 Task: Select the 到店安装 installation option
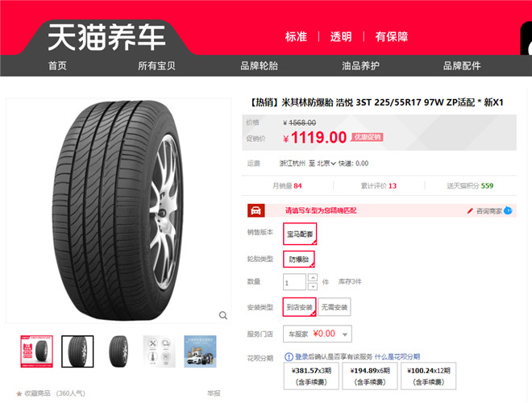(x=300, y=307)
